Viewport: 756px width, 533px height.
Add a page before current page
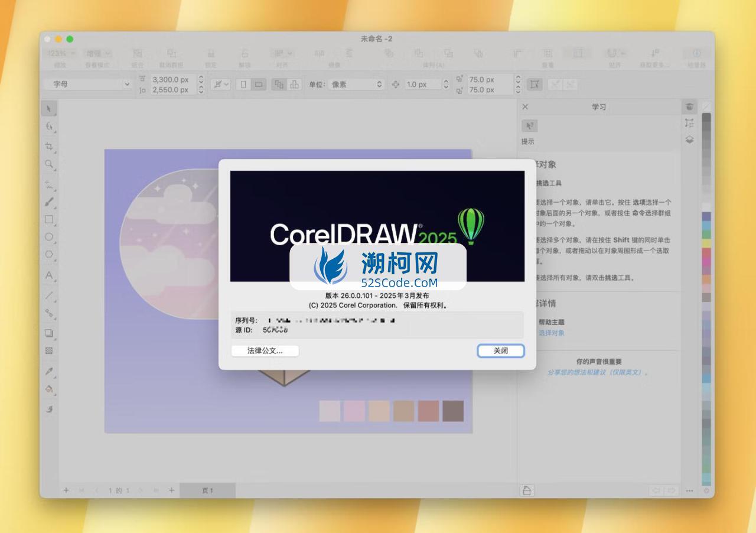coord(66,490)
